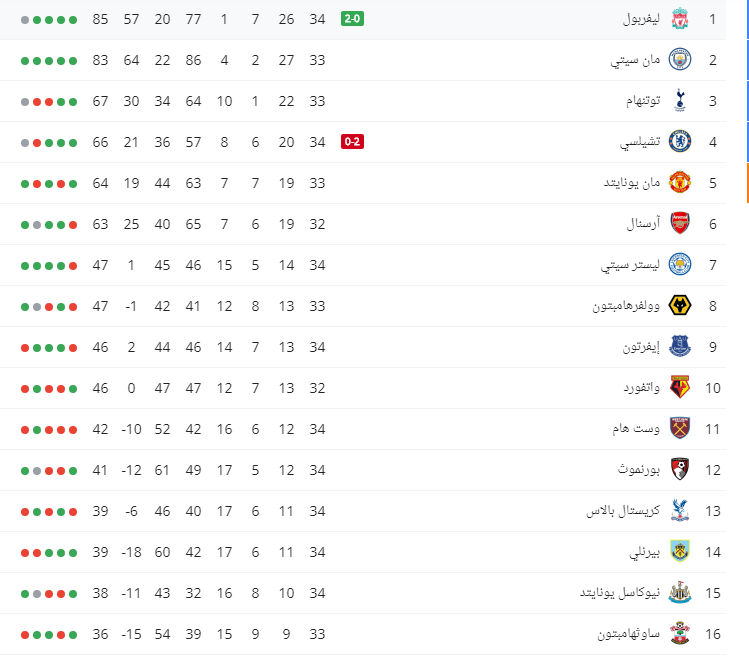Click the Leicester City fox crest

pyautogui.click(x=679, y=265)
